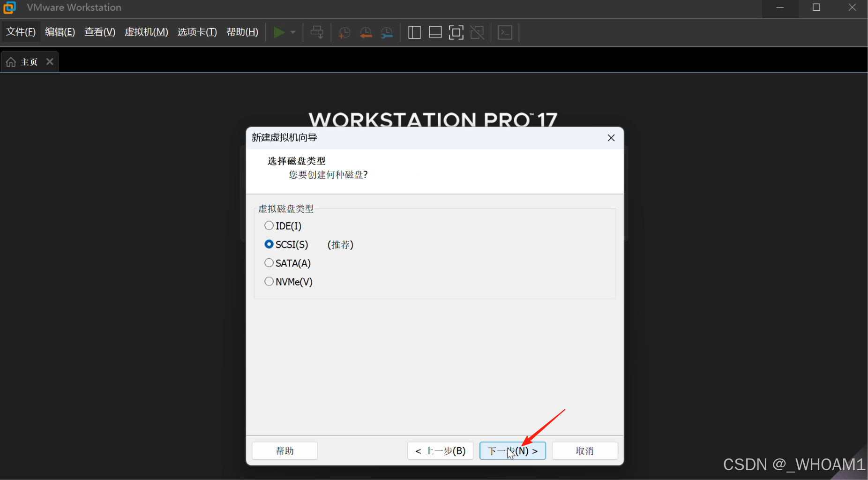Viewport: 868px width, 480px height.
Task: Click the 新建虚拟机向导 title text
Action: point(284,137)
